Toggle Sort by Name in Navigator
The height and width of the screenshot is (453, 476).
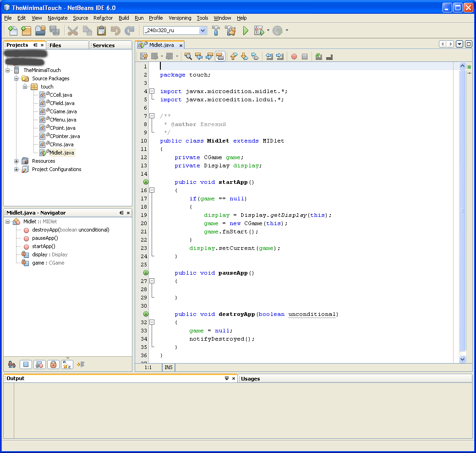click(x=67, y=365)
